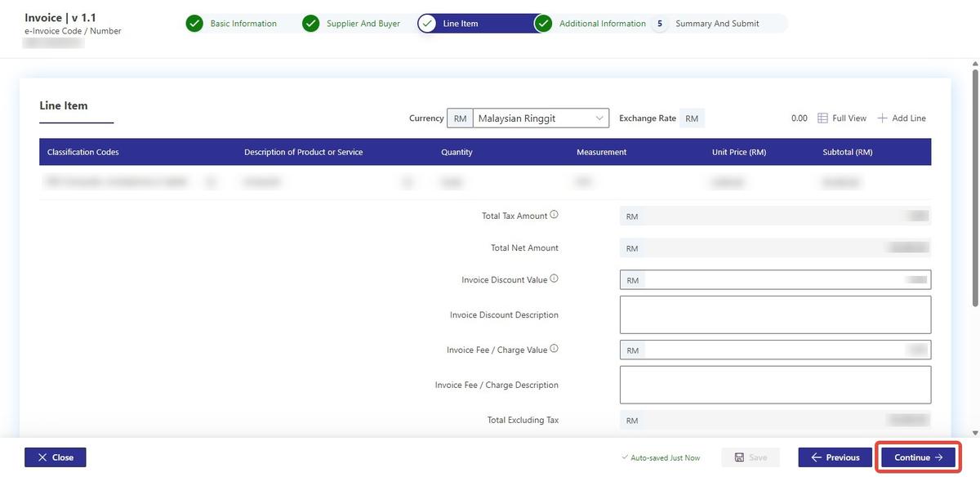The height and width of the screenshot is (477, 980).
Task: Open the Additional Information step
Action: coord(603,24)
